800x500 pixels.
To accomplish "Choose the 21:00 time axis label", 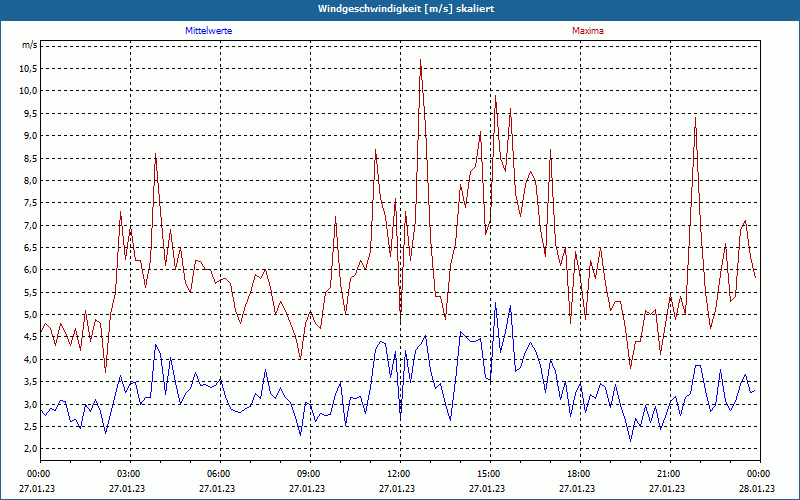I will [667, 474].
